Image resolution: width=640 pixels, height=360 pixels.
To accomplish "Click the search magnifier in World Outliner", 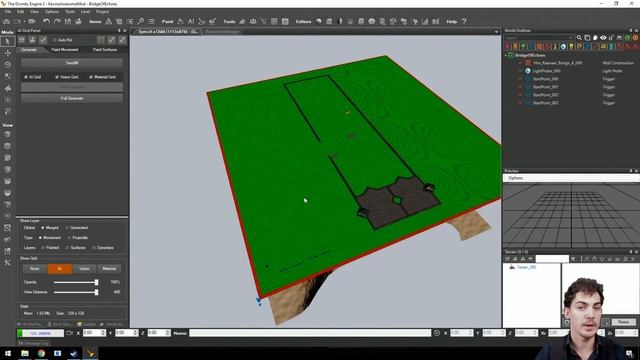I will [x=579, y=38].
